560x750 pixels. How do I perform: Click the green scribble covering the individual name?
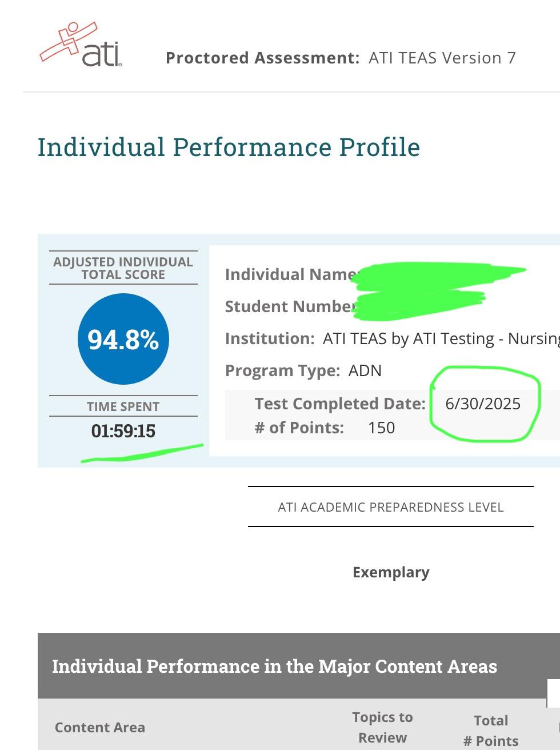pos(440,273)
